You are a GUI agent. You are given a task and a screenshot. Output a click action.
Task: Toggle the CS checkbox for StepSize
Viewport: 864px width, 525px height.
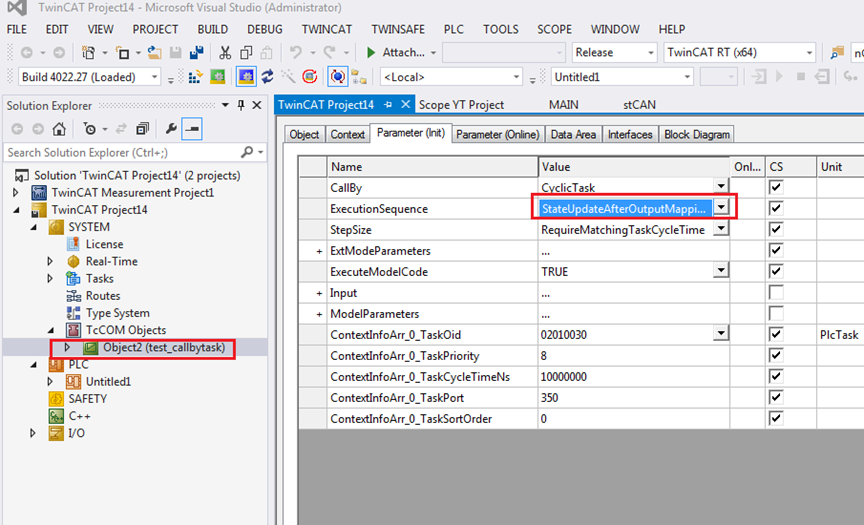(776, 229)
